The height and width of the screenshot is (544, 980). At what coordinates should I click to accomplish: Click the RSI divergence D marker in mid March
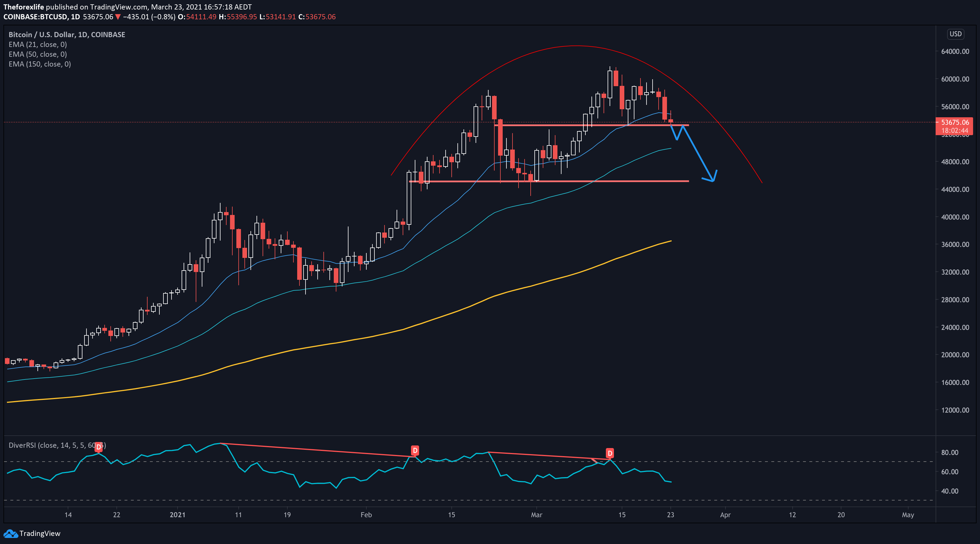[x=610, y=453]
